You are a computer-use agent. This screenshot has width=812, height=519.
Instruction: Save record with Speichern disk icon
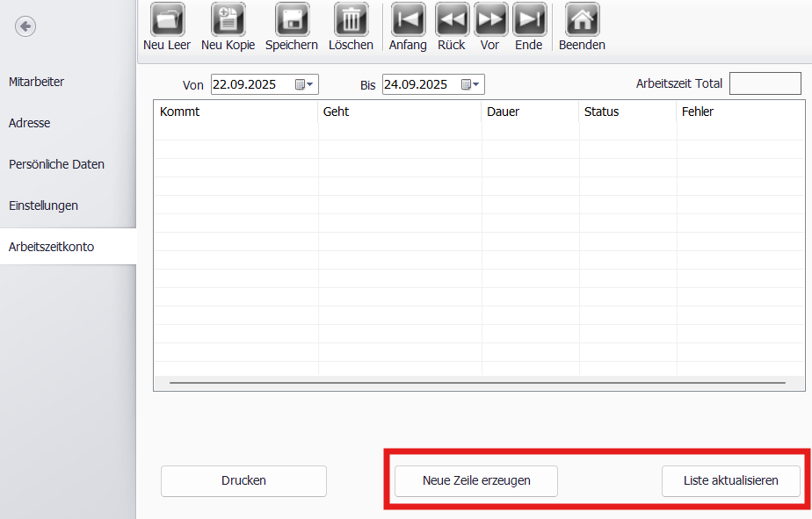292,19
